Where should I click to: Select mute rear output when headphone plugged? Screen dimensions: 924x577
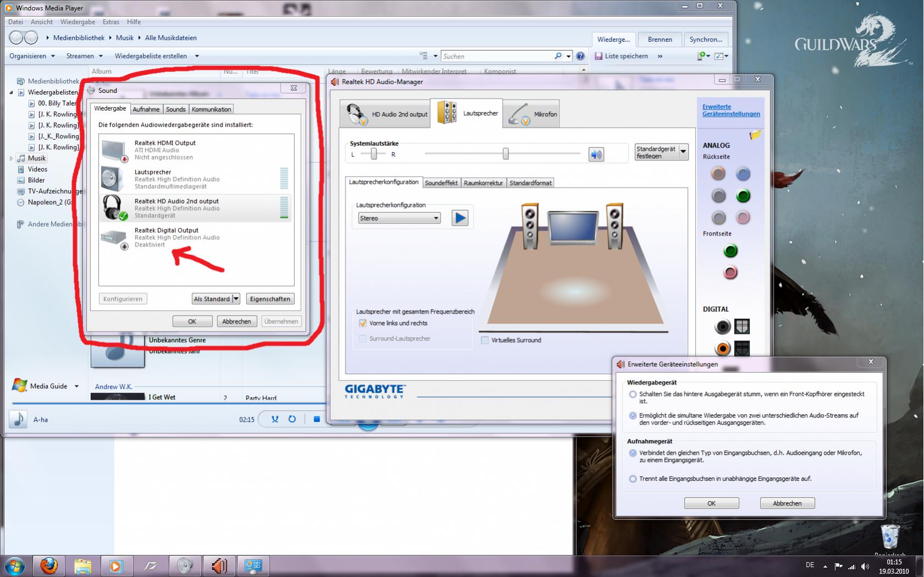click(632, 394)
